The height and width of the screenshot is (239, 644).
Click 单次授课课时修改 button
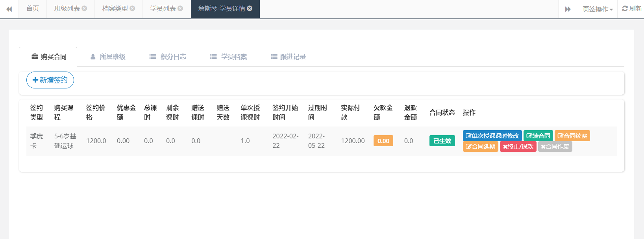click(x=492, y=136)
